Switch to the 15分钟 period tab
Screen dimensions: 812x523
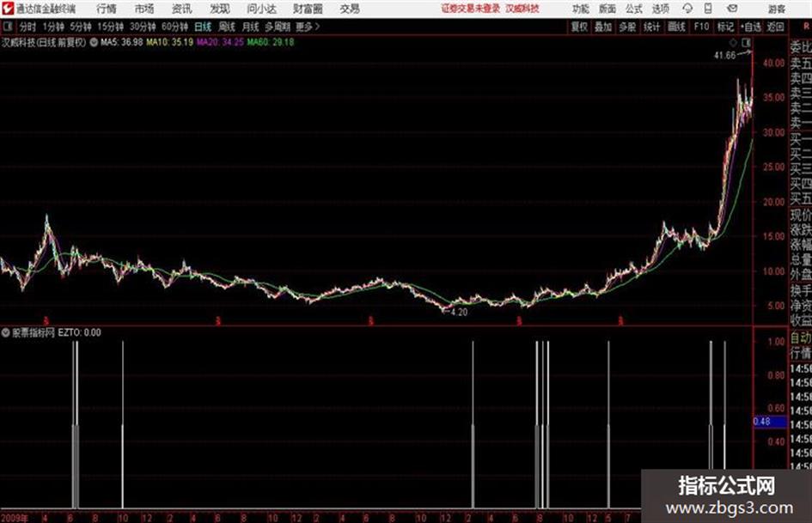(x=111, y=27)
